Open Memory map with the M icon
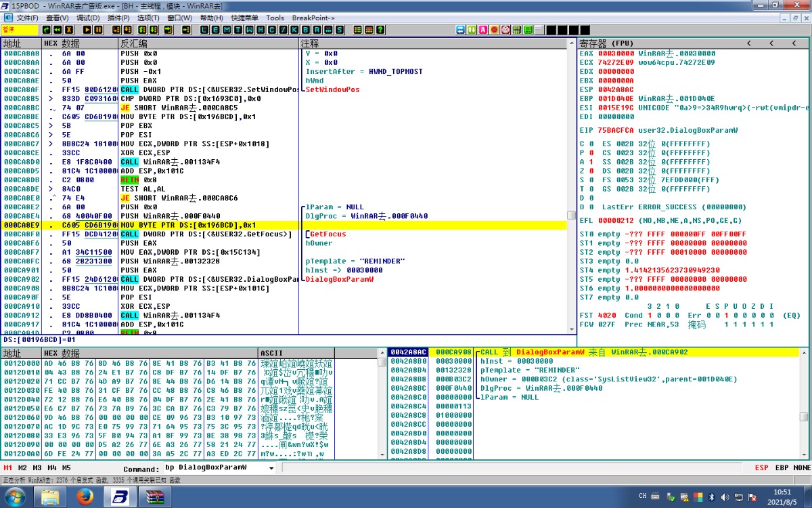 tap(227, 30)
